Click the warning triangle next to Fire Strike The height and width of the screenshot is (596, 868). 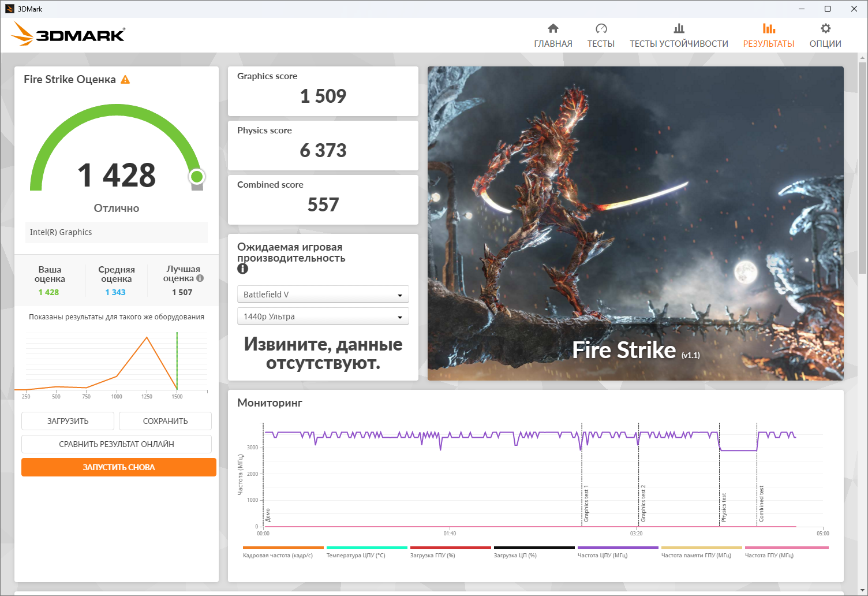(125, 80)
